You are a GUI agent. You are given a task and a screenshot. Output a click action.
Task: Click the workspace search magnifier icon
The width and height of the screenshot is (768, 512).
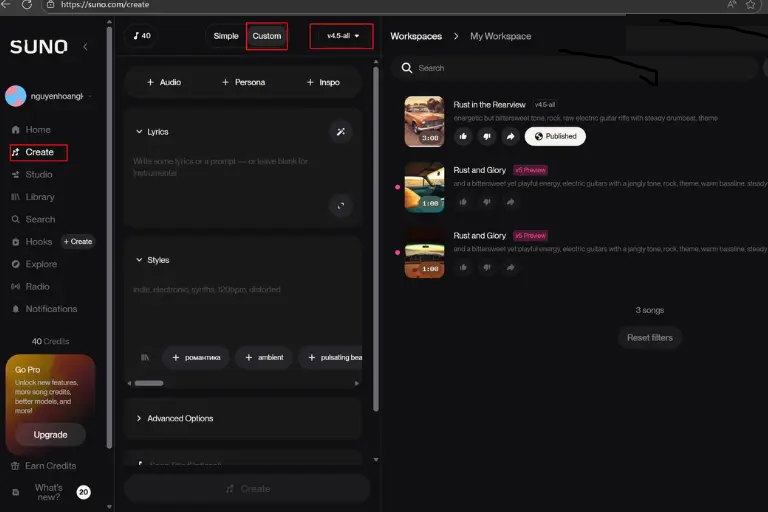(x=407, y=68)
